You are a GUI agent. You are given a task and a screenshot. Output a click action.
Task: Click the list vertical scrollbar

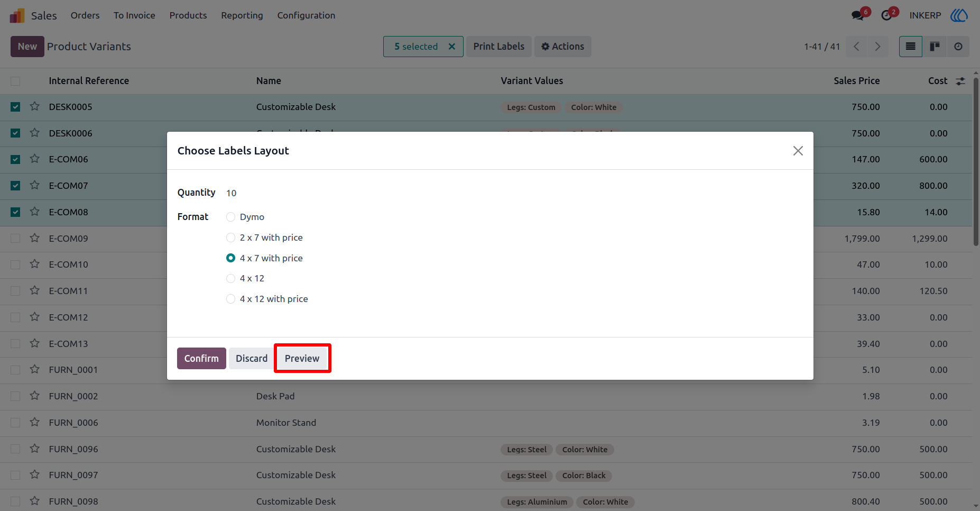coord(976,162)
